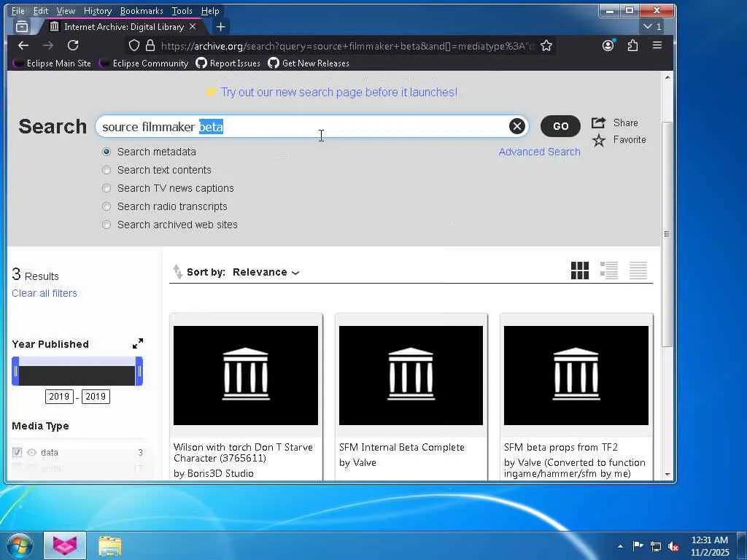Select Search TV news captions option
This screenshot has height=560, width=747.
point(107,188)
